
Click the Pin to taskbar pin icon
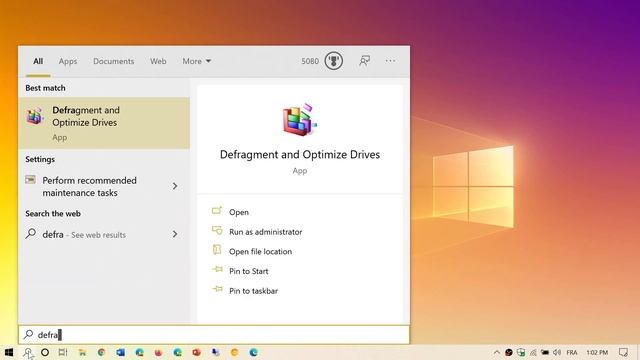[x=217, y=289]
